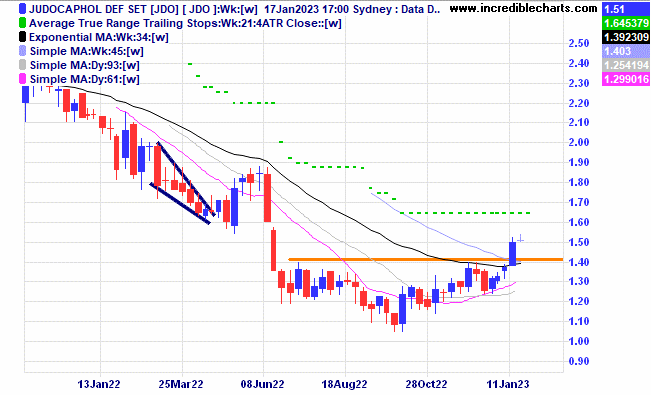Click the lower dark blue wedge trendline
Viewport: 651px width, 395px height.
click(180, 204)
